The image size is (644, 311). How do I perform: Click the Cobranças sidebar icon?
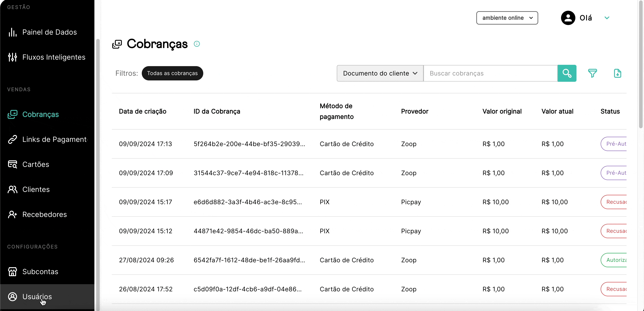point(13,114)
